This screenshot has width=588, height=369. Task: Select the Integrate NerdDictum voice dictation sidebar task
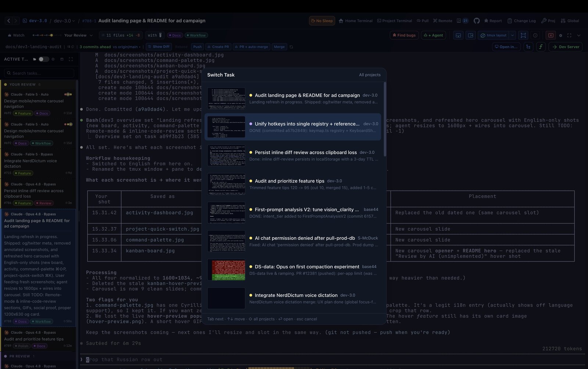38,163
